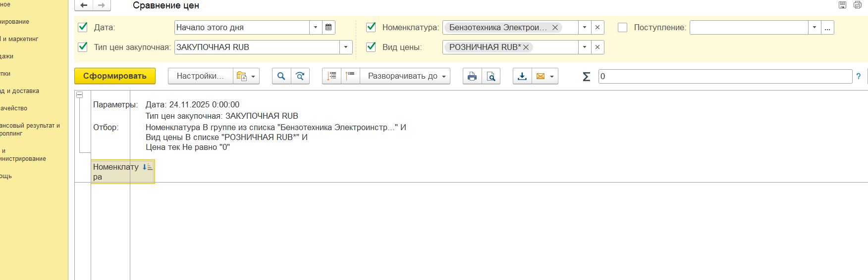Screen dimensions: 868x280
Task: Click the top-right printer icon
Action: (x=858, y=5)
